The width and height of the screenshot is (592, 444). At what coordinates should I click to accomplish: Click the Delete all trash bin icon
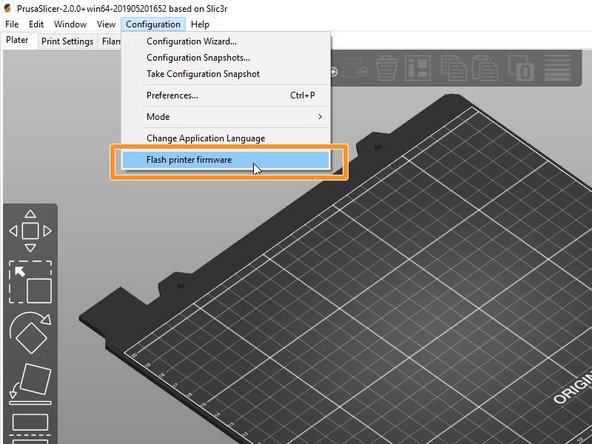(x=386, y=68)
